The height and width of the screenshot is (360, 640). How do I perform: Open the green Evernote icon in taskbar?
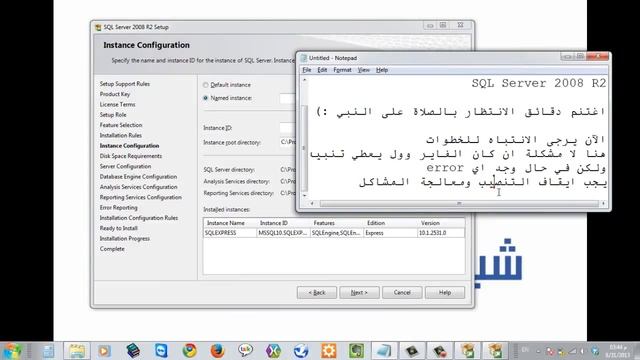click(356, 351)
